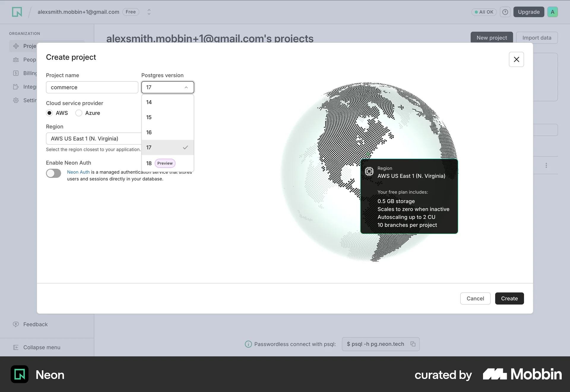Click the Neon logo in top bar

(17, 12)
